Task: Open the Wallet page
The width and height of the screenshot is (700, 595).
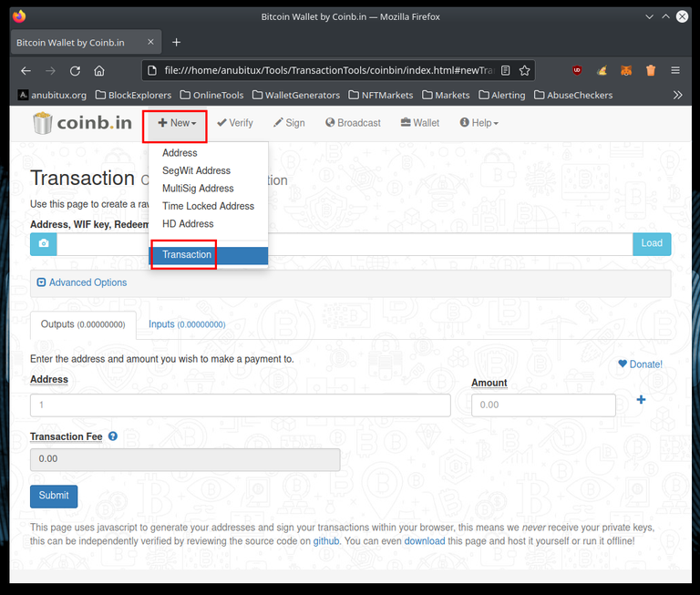Action: (x=419, y=123)
